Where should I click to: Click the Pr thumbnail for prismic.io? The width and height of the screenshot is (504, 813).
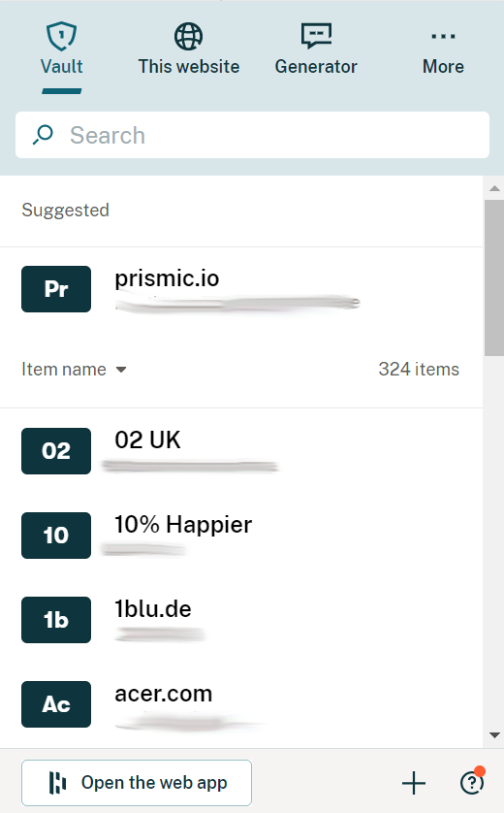pyautogui.click(x=56, y=289)
